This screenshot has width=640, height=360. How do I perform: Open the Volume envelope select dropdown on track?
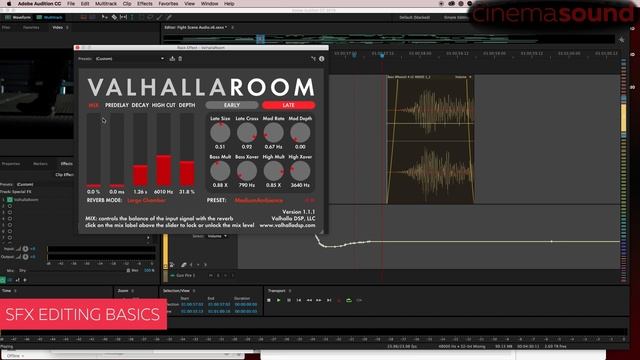(x=217, y=236)
